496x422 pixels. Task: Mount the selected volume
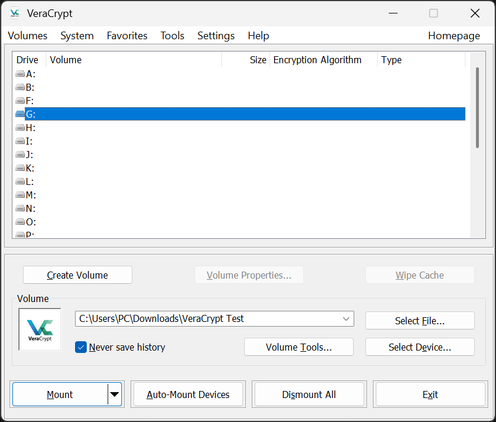60,394
